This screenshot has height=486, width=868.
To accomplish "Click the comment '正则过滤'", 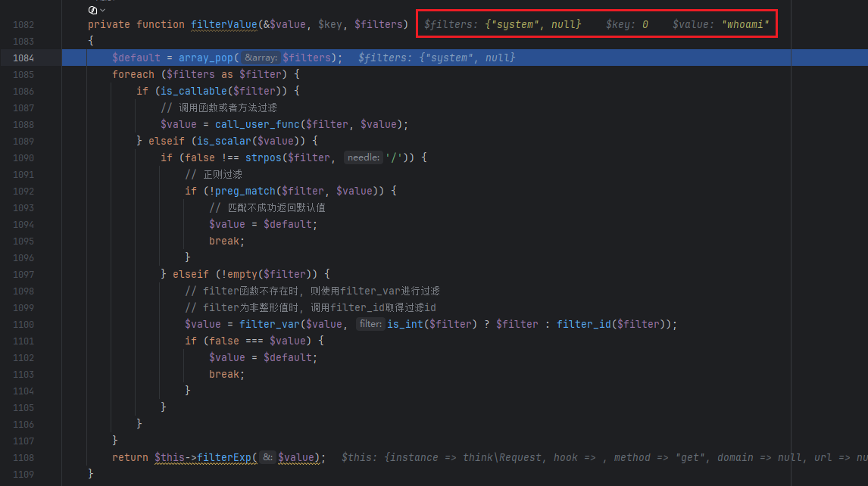I will [213, 174].
